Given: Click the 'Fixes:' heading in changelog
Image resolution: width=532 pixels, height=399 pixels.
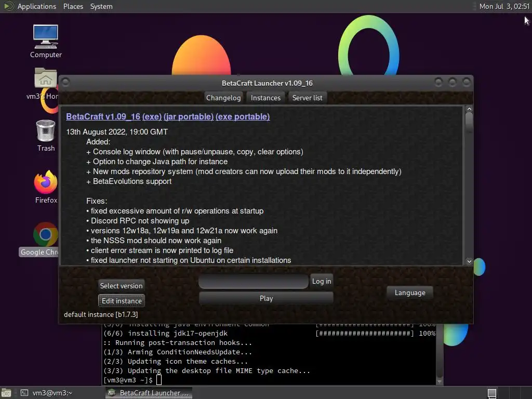Looking at the screenshot, I should [97, 201].
